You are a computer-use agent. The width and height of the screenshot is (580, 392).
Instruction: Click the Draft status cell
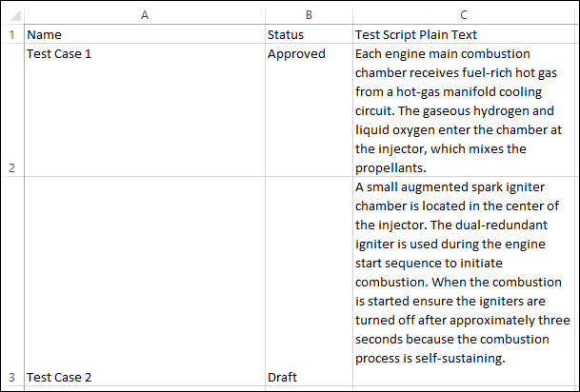pyautogui.click(x=308, y=282)
